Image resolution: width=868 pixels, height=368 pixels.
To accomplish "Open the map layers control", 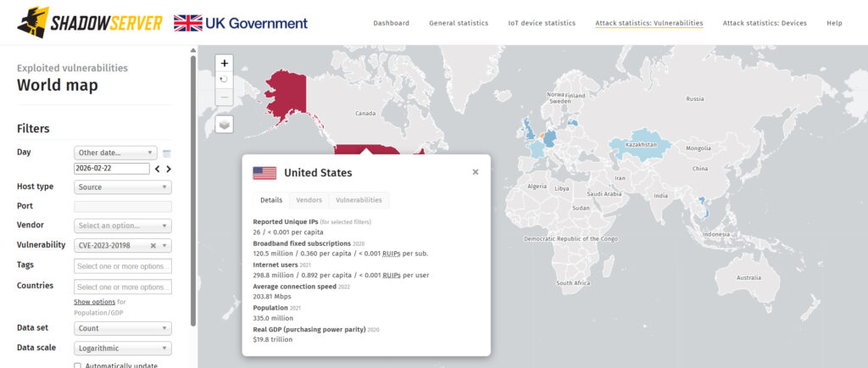I will click(224, 124).
